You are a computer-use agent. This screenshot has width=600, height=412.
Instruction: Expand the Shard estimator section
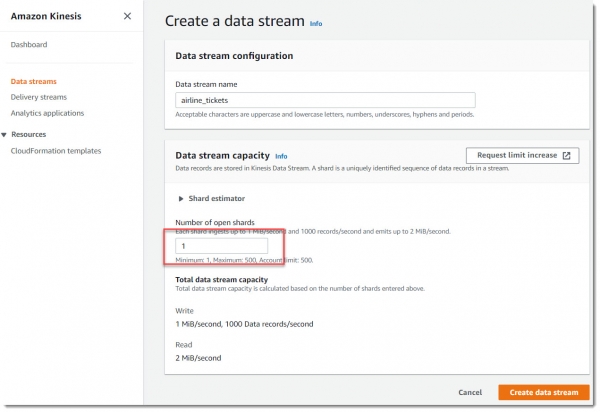181,199
